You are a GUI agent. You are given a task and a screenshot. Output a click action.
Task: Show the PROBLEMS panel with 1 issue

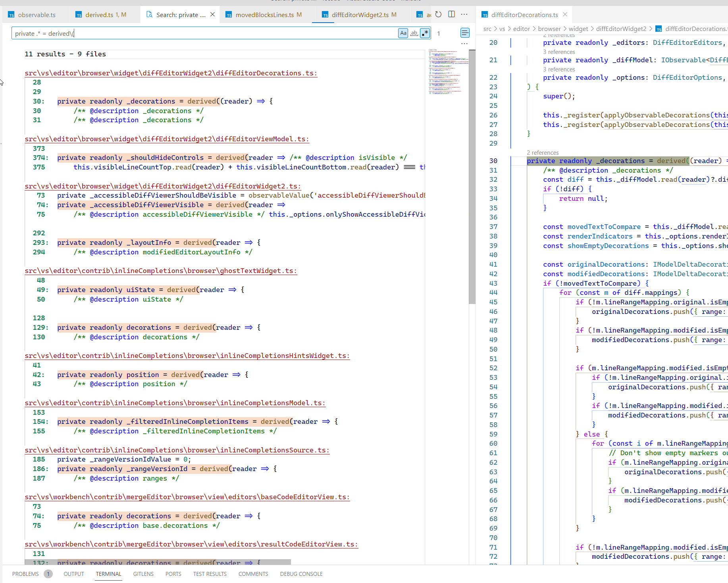click(25, 574)
